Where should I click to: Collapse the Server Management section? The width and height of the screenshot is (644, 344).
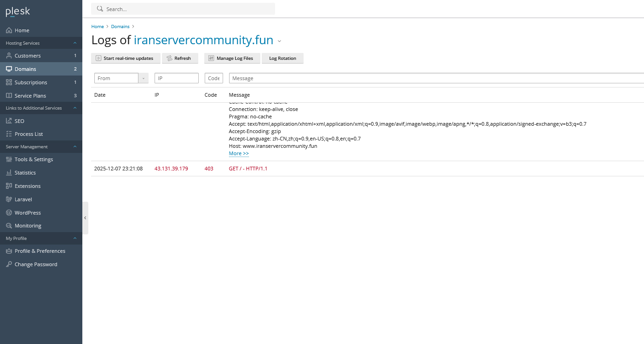coord(75,147)
